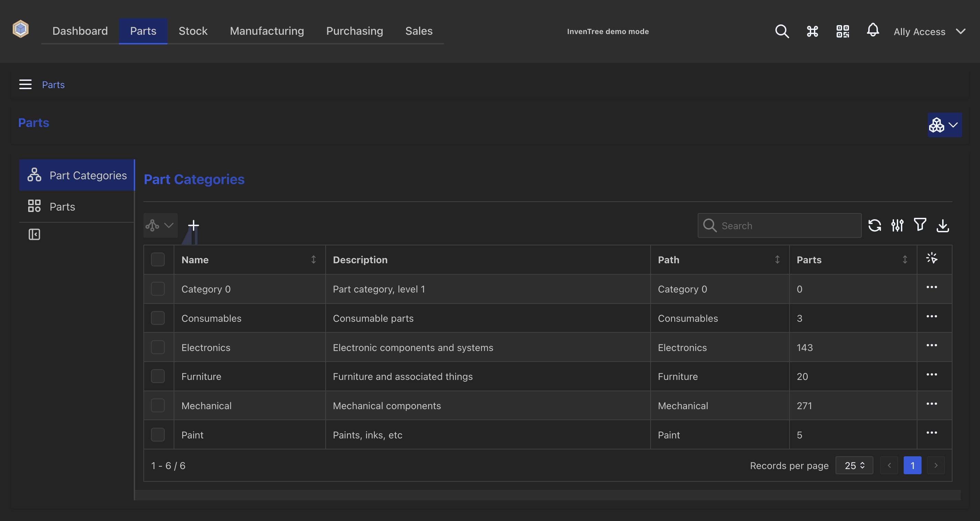Switch to the Manufacturing tab

pyautogui.click(x=267, y=31)
